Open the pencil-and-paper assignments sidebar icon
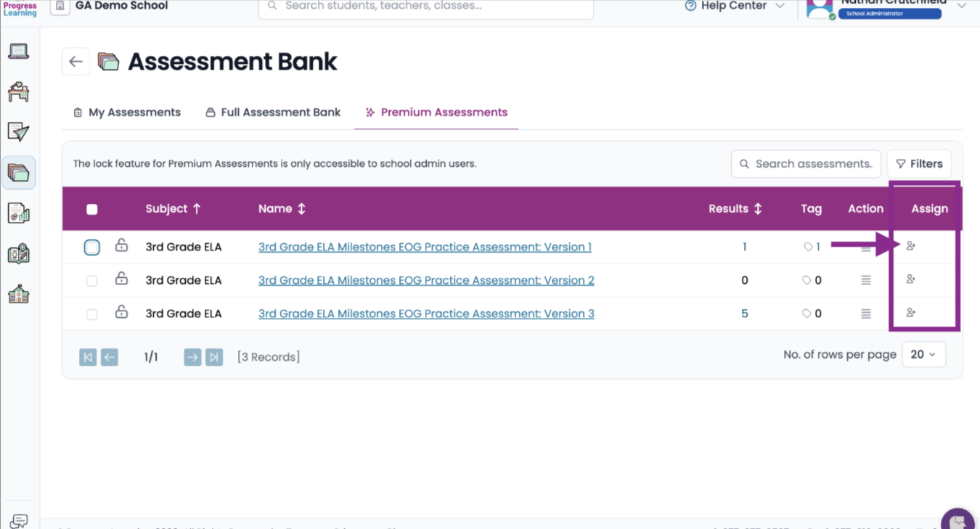The image size is (980, 529). 18,132
